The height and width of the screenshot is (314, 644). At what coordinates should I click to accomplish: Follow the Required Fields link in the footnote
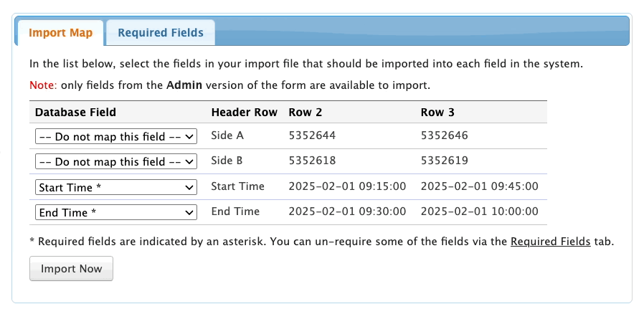pos(550,242)
